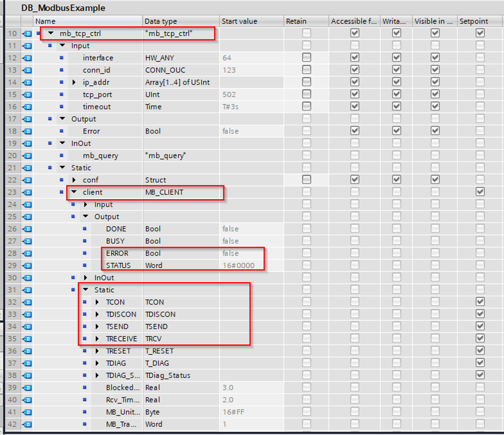Enable the Retain checkbox for interface
This screenshot has height=435, width=504.
[x=305, y=58]
